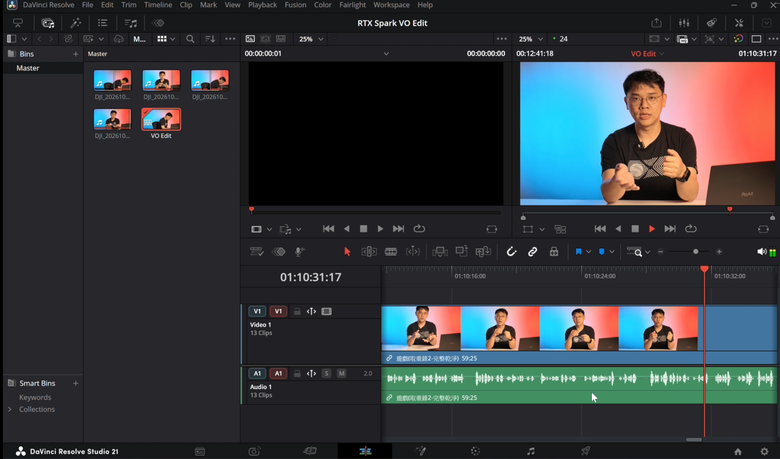Open the audio Mixer panel icon

(684, 23)
